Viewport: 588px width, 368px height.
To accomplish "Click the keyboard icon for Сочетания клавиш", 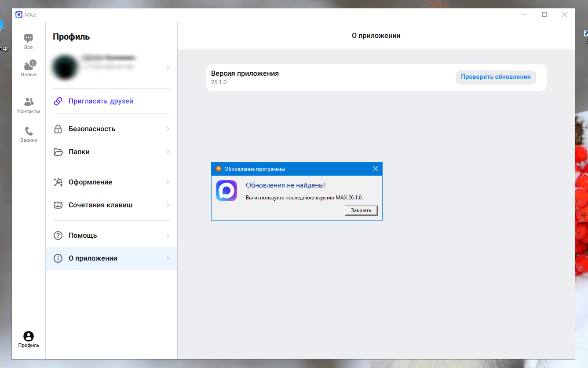I will click(58, 205).
